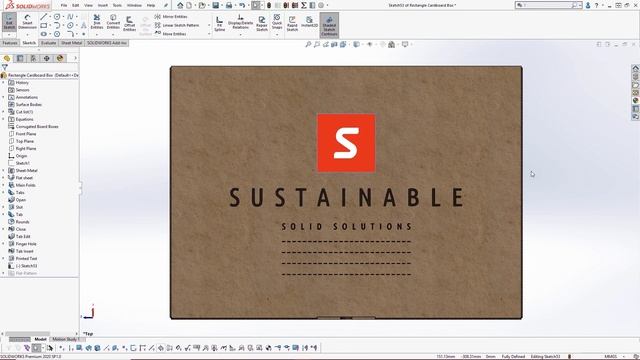This screenshot has height=360, width=640.
Task: Expand the Main Folds tree node
Action: pos(3,185)
